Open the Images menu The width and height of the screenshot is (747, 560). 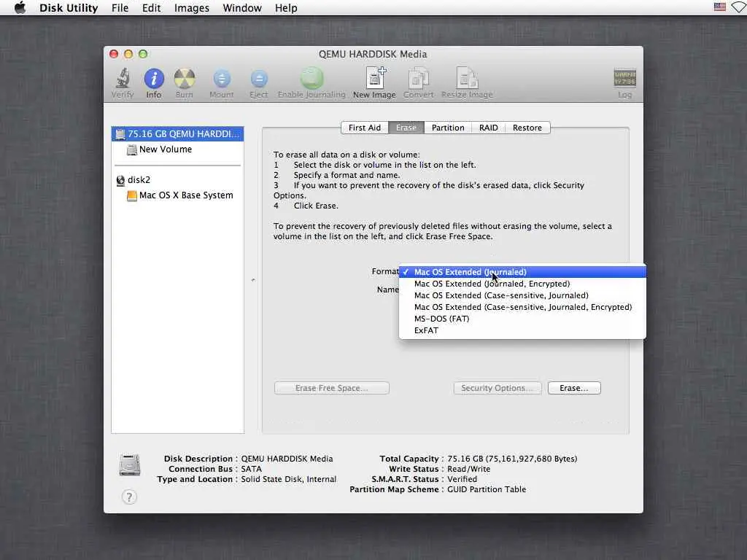point(192,7)
